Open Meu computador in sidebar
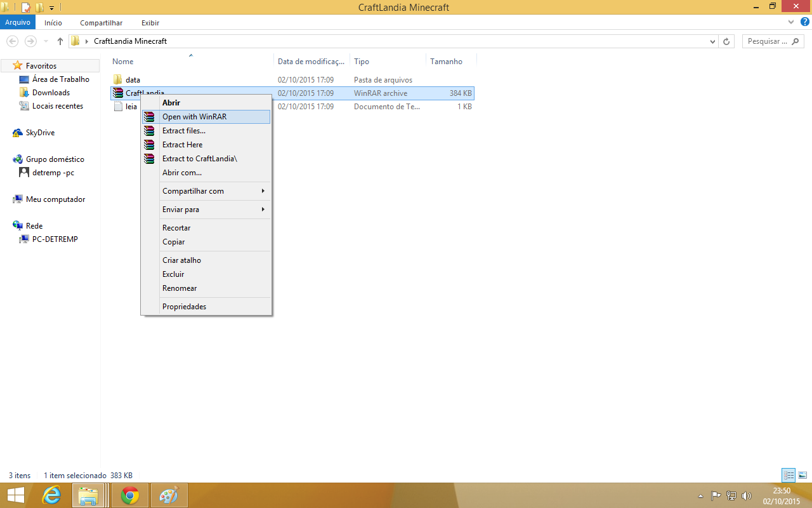This screenshot has height=508, width=812. point(55,199)
